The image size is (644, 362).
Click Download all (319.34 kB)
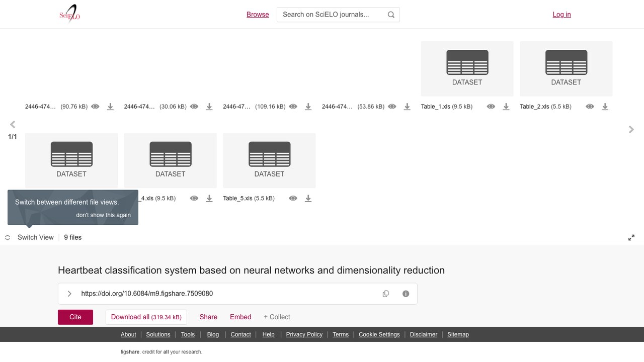click(146, 317)
